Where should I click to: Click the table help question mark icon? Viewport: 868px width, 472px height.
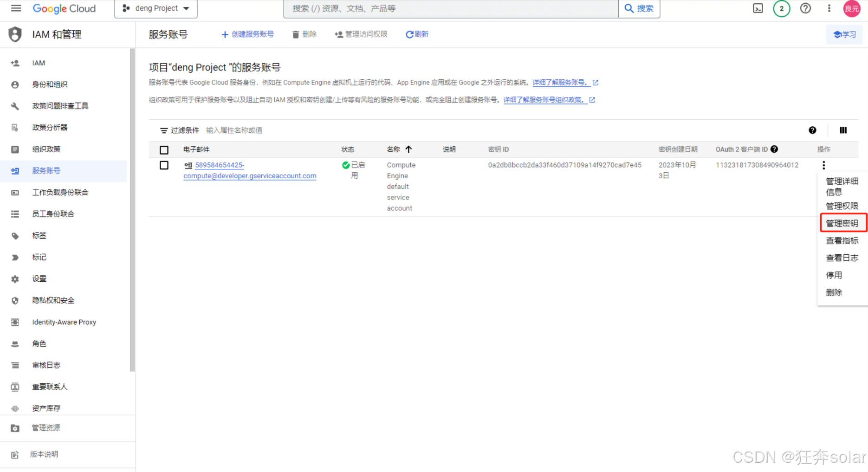point(812,130)
